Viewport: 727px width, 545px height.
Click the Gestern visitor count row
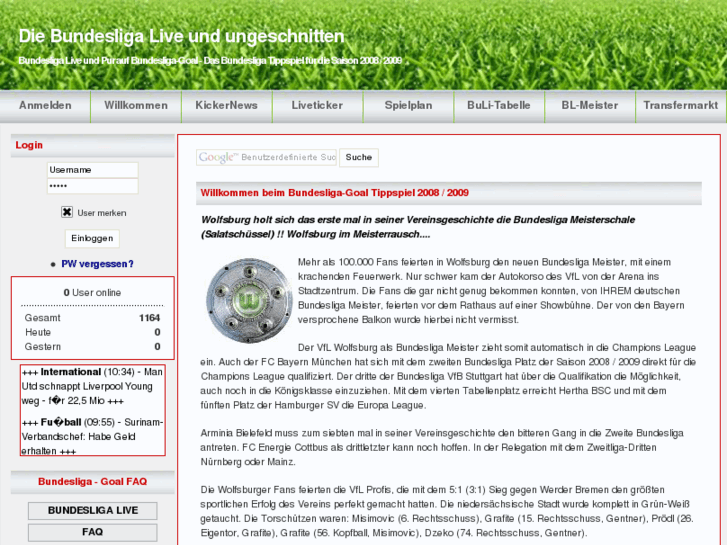(92, 346)
